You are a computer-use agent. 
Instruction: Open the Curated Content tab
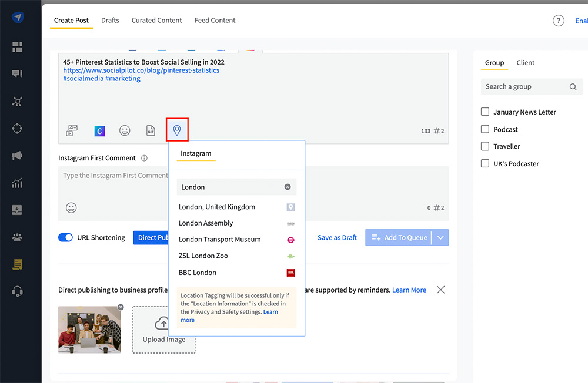click(x=157, y=20)
